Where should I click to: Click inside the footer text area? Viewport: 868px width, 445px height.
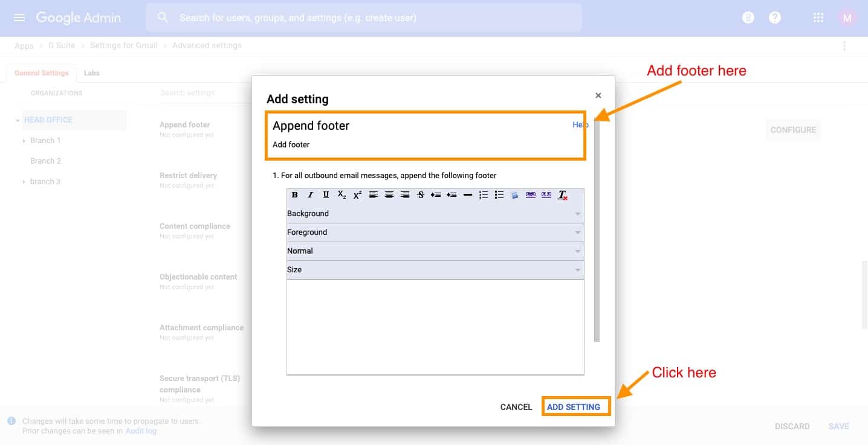435,327
